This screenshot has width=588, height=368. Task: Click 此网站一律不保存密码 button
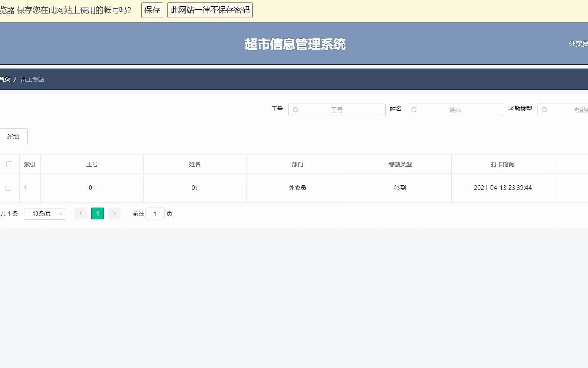point(210,10)
